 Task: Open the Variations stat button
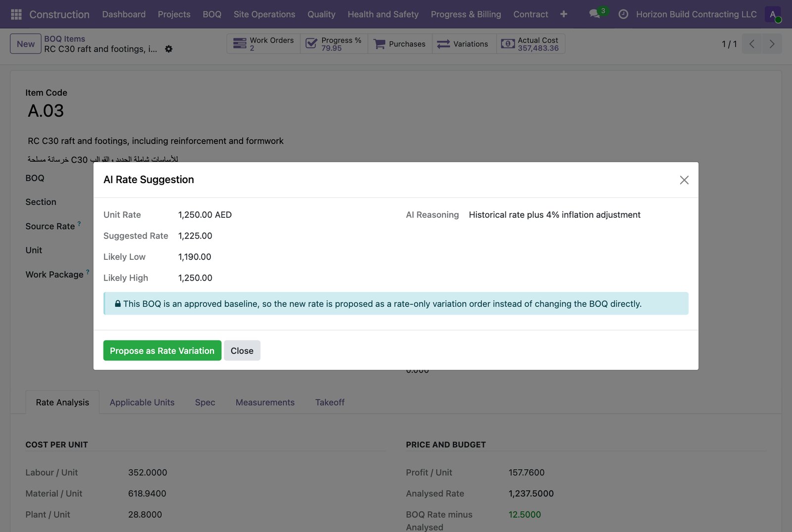click(x=464, y=44)
